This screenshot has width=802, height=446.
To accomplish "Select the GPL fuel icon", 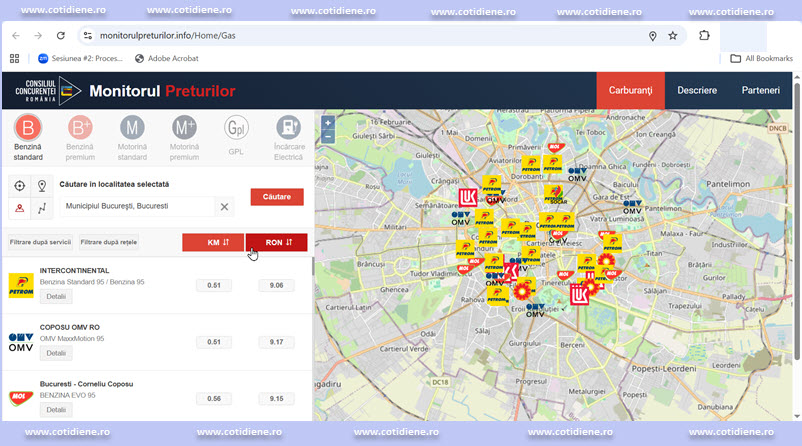I will coord(236,128).
